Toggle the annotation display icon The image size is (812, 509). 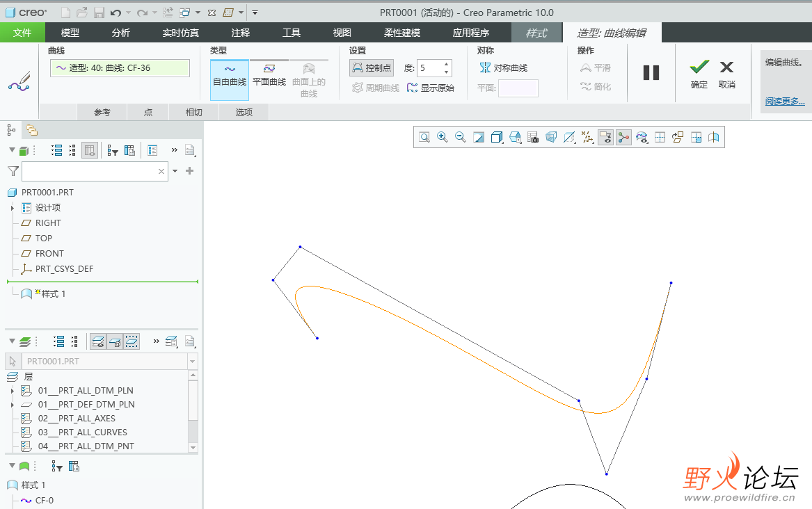click(x=605, y=137)
